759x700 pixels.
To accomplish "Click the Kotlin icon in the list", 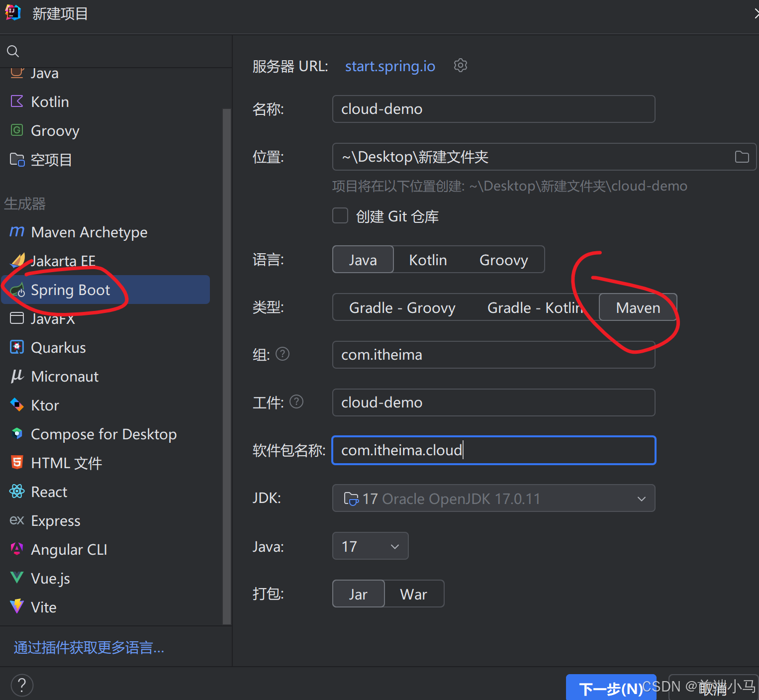I will (x=17, y=101).
